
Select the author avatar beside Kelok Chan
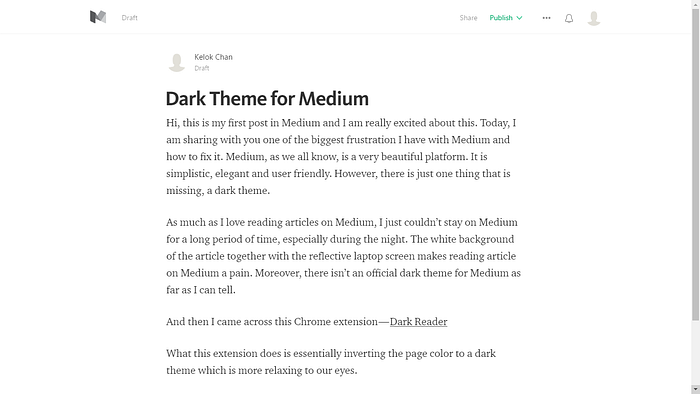click(177, 62)
